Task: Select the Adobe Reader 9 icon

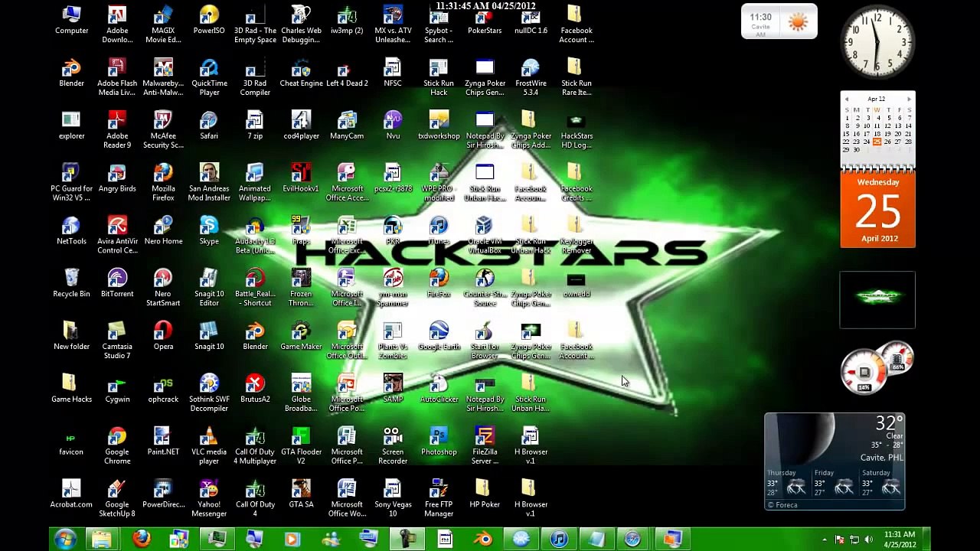Action: pos(117,131)
